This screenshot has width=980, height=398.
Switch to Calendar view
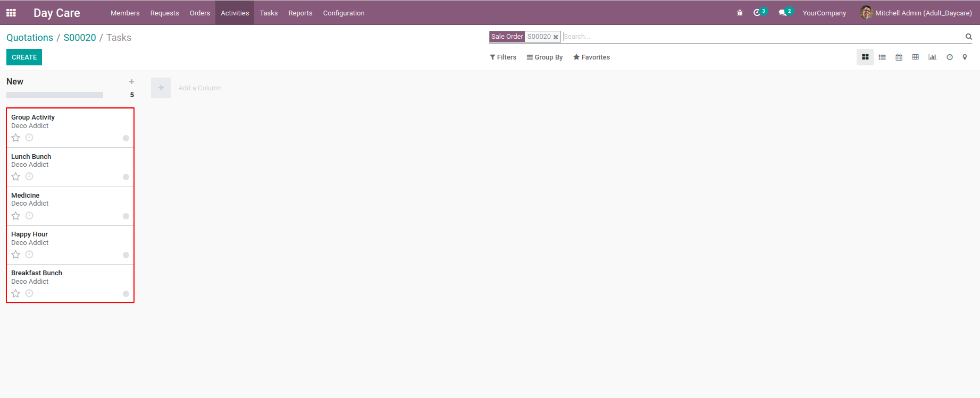click(899, 57)
